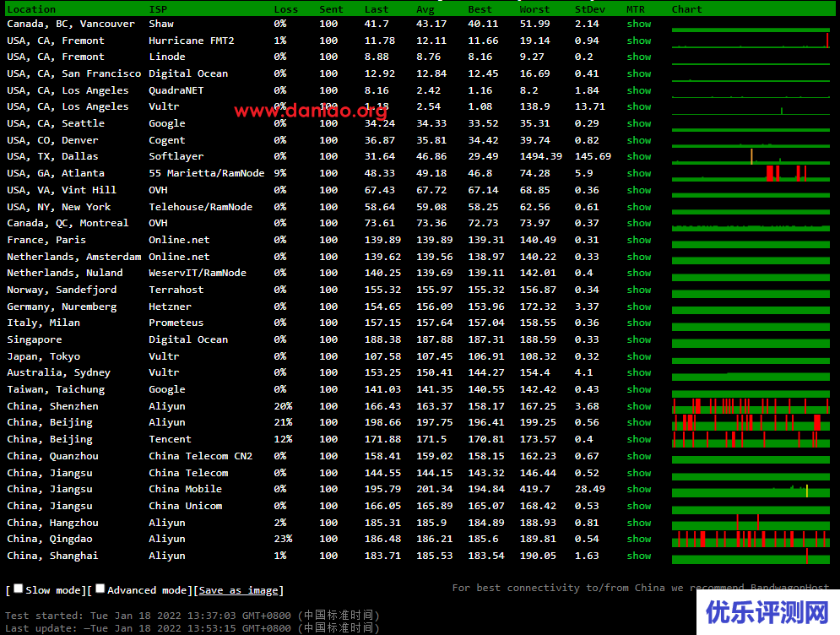This screenshot has width=840, height=635.
Task: Click the China connectivity recommendation text
Action: point(640,588)
